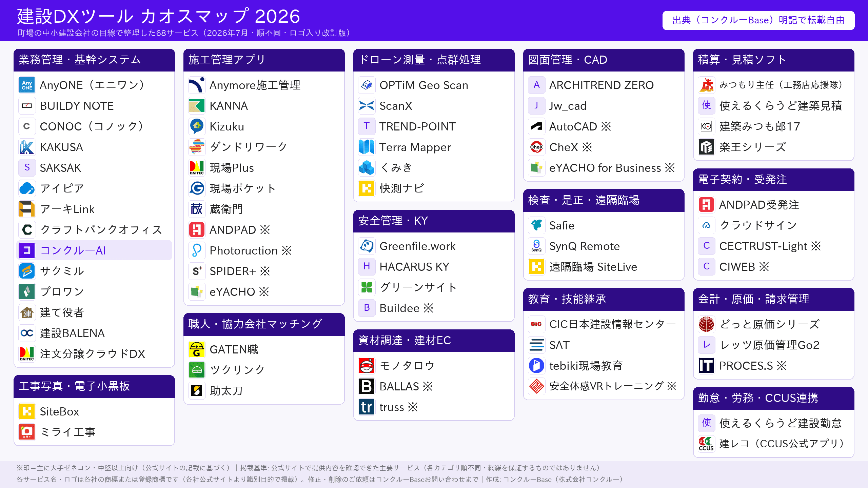This screenshot has height=488, width=868.
Task: Click the Greenfile.work logo icon
Action: 367,246
